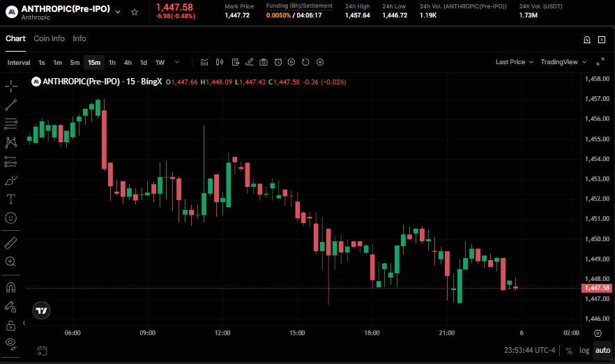
Task: Select the ruler measure tool
Action: [x=10, y=243]
